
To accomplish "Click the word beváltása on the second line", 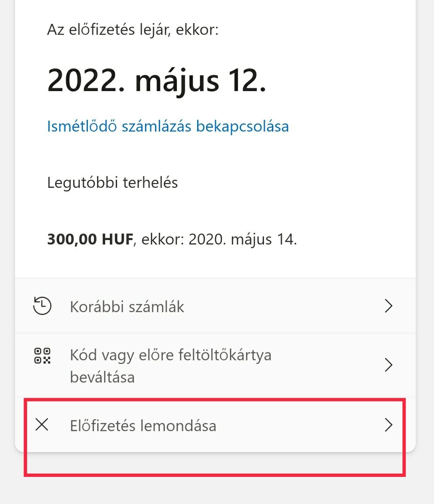I will pyautogui.click(x=102, y=377).
